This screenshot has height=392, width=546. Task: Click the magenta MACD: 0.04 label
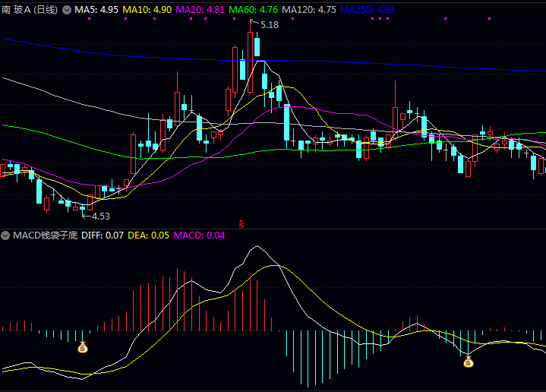pyautogui.click(x=199, y=236)
